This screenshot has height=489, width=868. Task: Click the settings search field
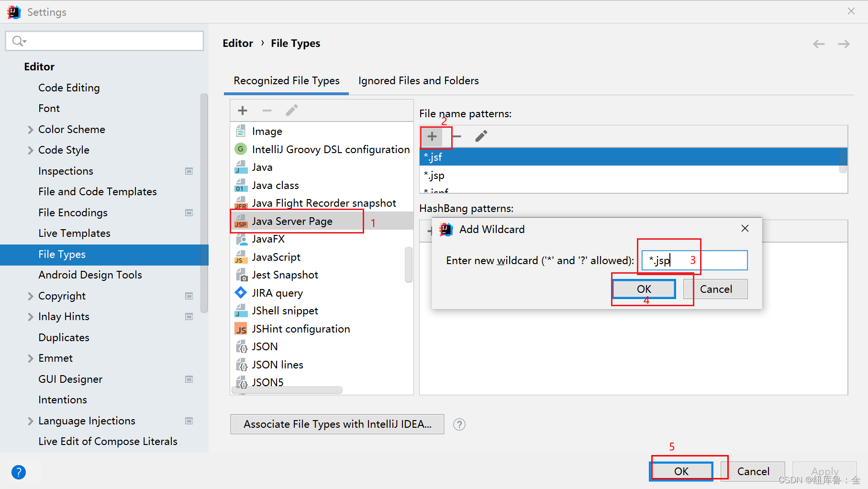[104, 41]
